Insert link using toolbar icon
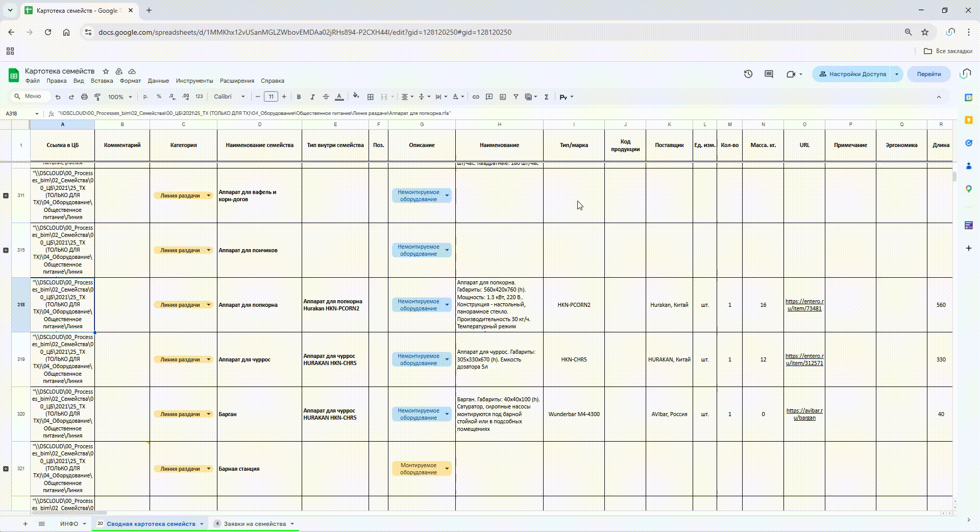Viewport: 980px width, 532px height. coord(476,97)
